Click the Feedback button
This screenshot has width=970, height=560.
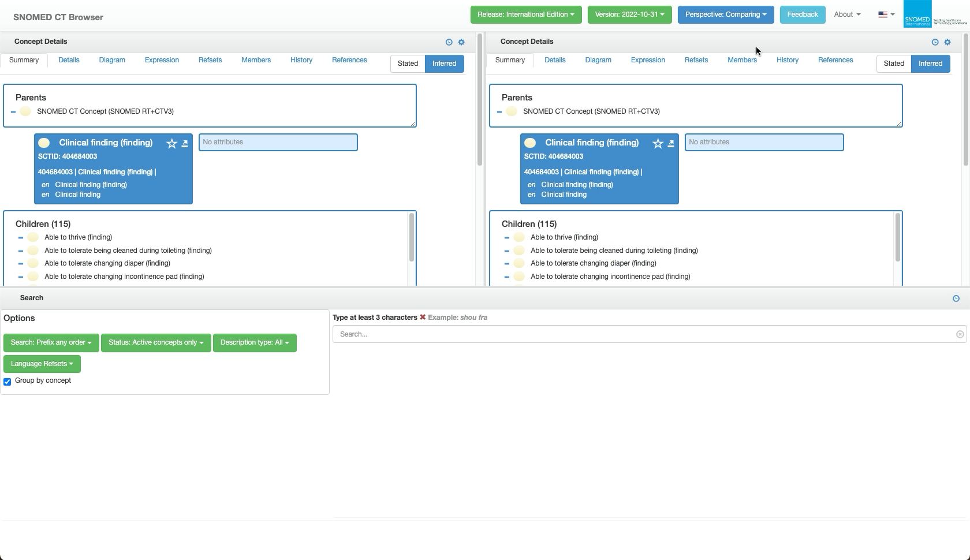click(803, 14)
